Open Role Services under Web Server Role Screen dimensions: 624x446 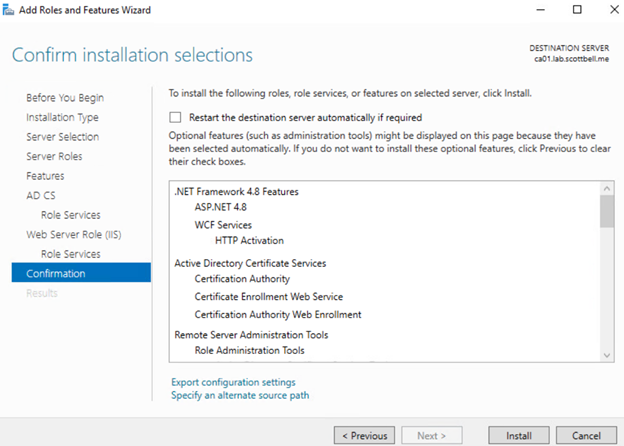(70, 254)
